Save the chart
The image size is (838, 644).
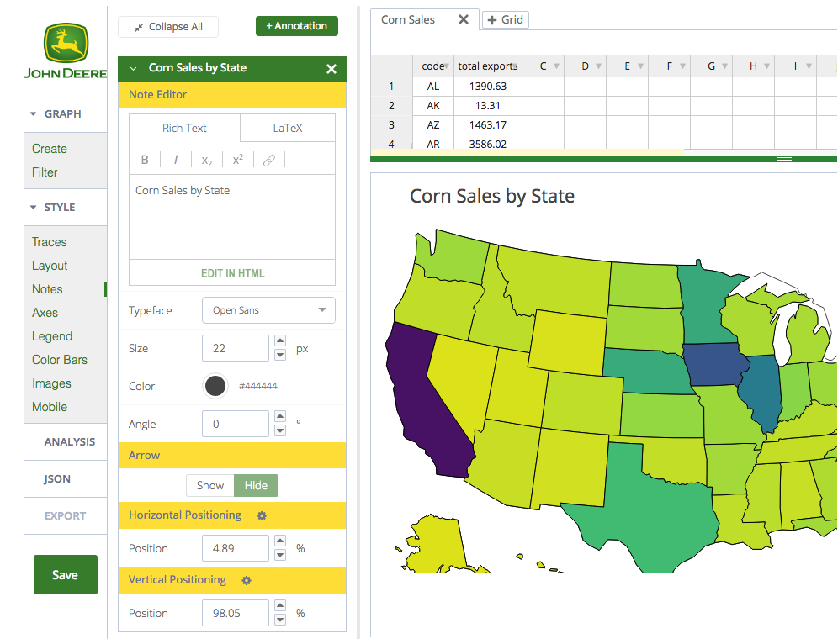[65, 574]
